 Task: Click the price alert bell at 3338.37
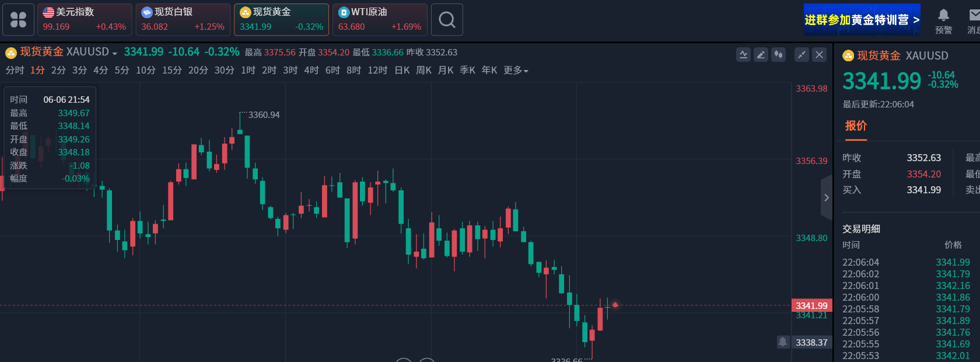[x=783, y=342]
